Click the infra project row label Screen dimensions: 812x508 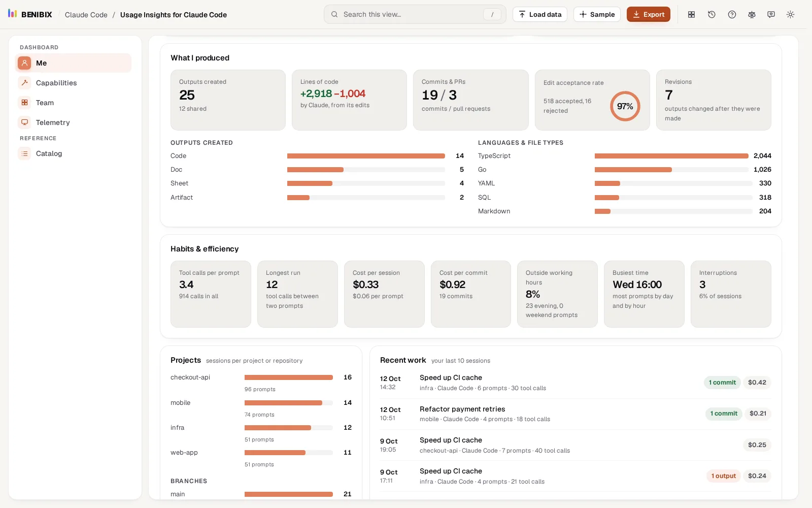[x=178, y=428]
